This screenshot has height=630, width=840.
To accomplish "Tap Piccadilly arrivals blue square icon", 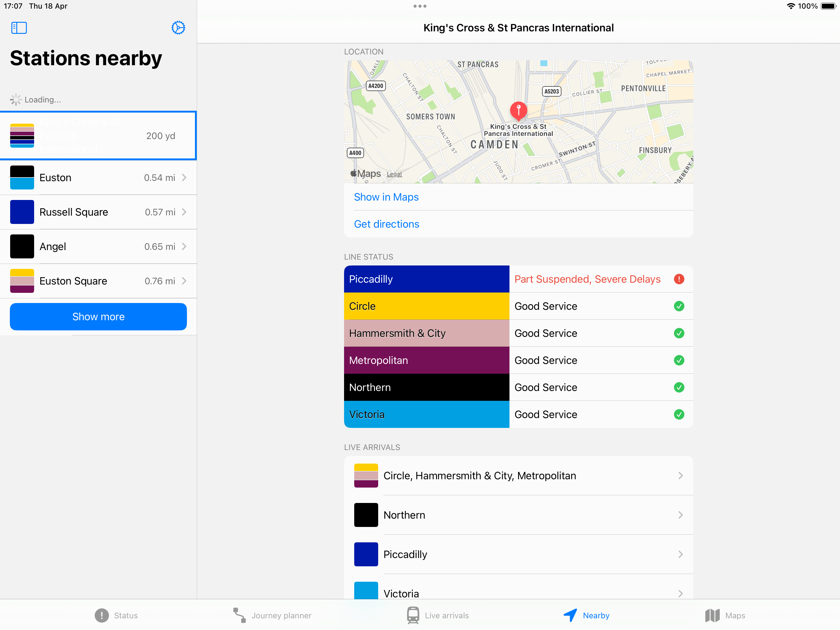I will coord(366,555).
